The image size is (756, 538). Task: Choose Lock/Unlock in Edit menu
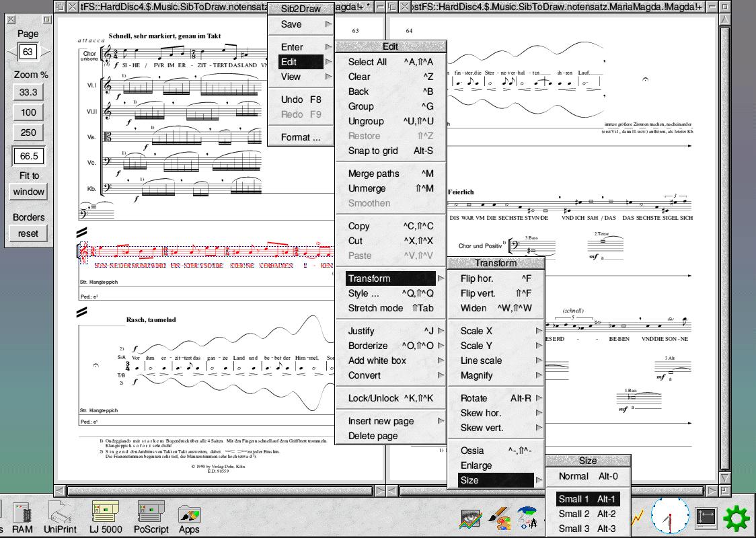coord(391,398)
